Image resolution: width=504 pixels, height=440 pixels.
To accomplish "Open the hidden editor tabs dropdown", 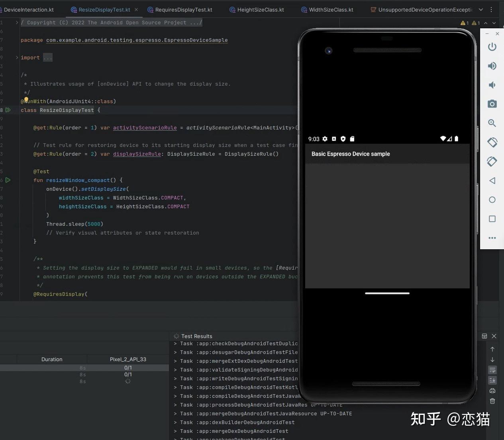I will (x=480, y=10).
